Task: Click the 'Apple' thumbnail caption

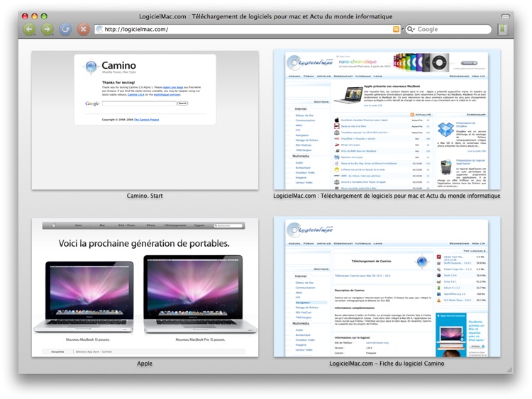Action: (x=145, y=364)
